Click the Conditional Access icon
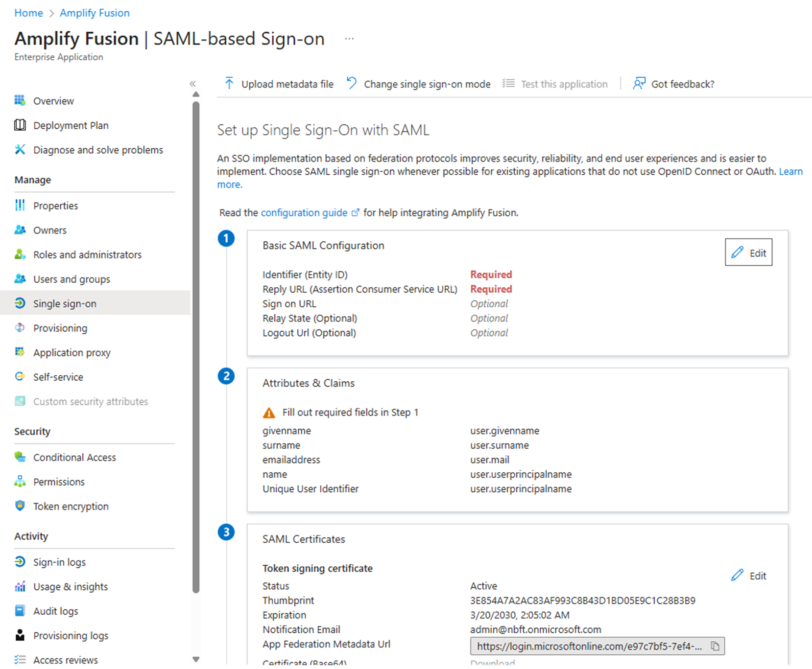Screen dimensions: 812x669 (20, 457)
